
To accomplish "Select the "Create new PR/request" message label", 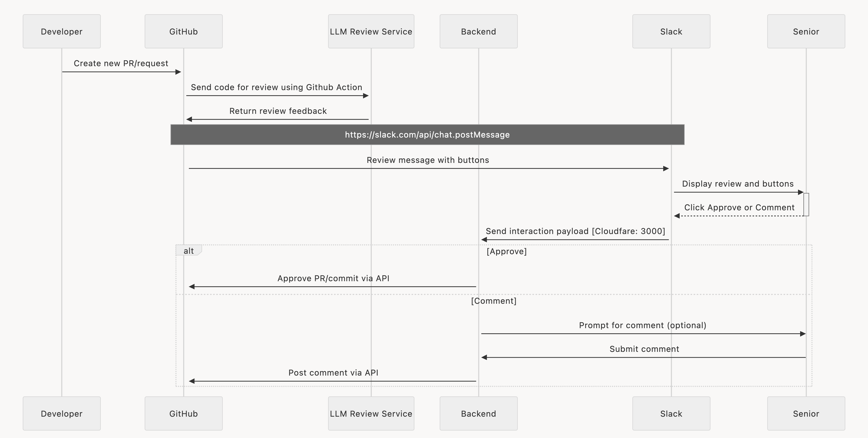I will (x=121, y=63).
